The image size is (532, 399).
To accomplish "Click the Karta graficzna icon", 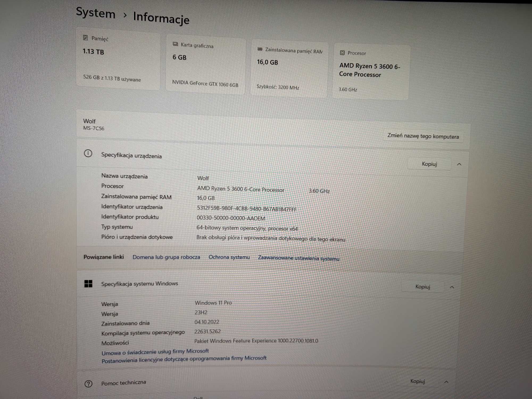I will (175, 44).
